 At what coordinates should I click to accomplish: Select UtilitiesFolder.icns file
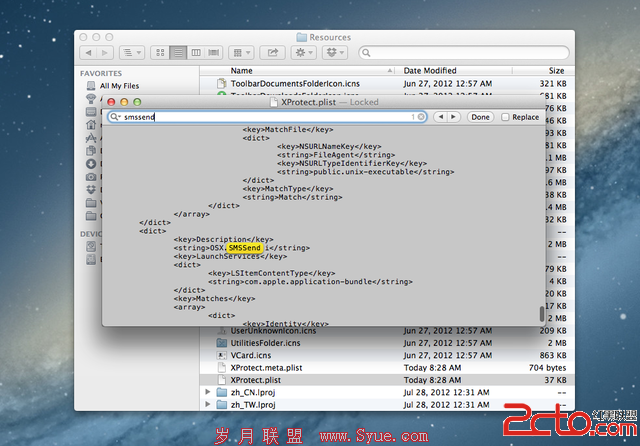pos(265,343)
